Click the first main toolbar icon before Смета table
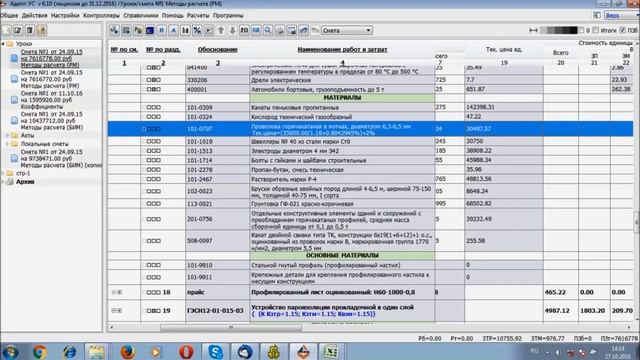The height and width of the screenshot is (360, 640). [114, 30]
